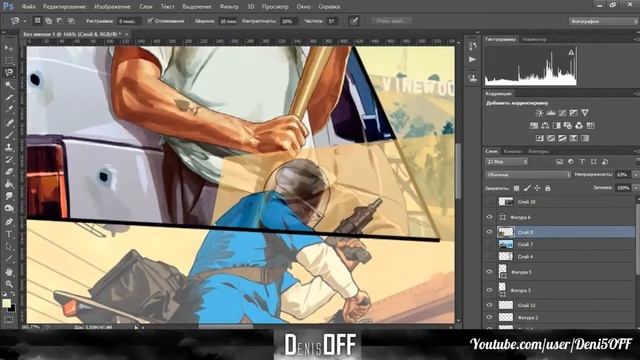Hide the selected Слой 8 layer
The height and width of the screenshot is (360, 640).
(x=489, y=232)
